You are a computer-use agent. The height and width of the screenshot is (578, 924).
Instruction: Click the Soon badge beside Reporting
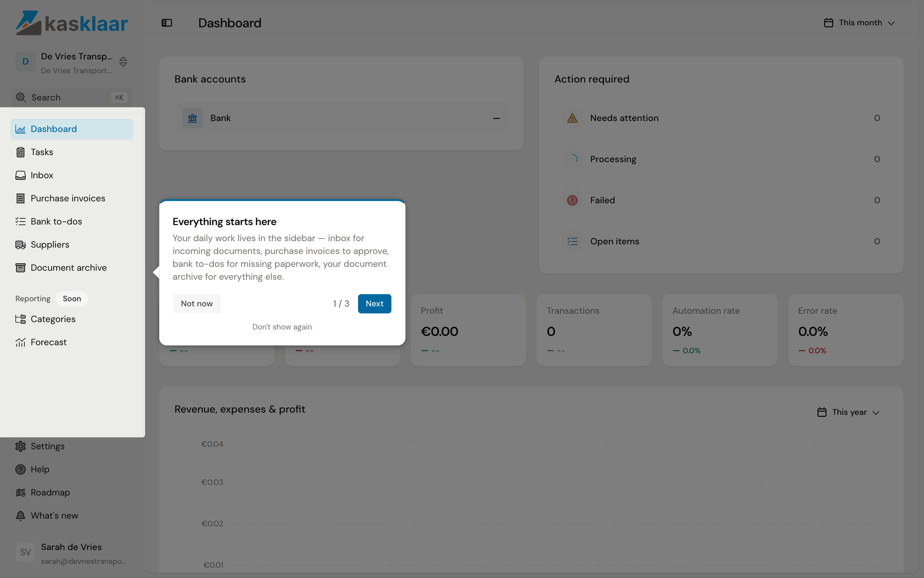72,299
